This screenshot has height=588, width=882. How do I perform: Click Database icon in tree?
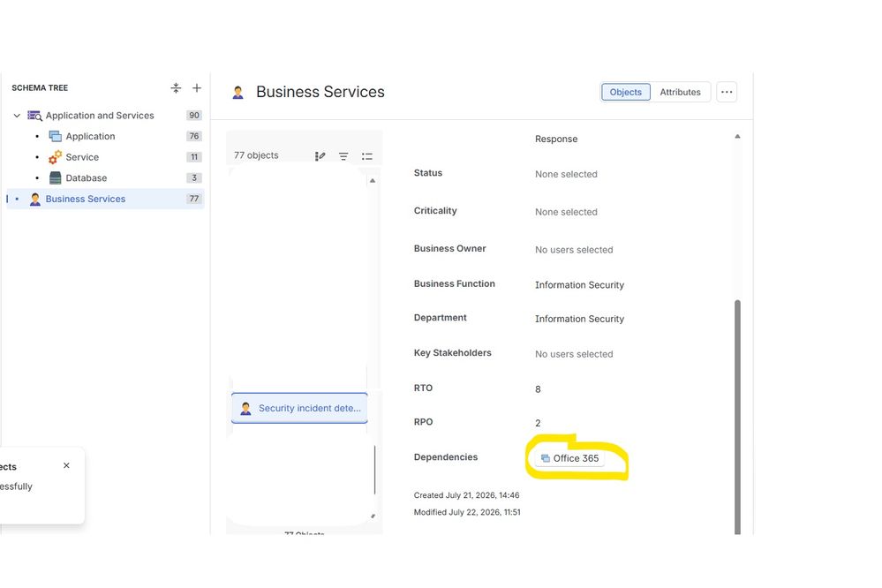[x=55, y=177]
